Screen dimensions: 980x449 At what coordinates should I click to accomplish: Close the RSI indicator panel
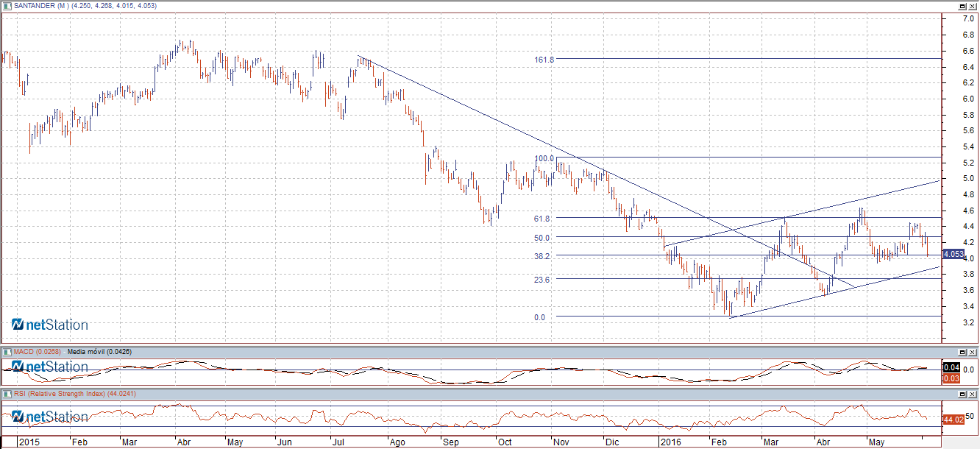973,394
